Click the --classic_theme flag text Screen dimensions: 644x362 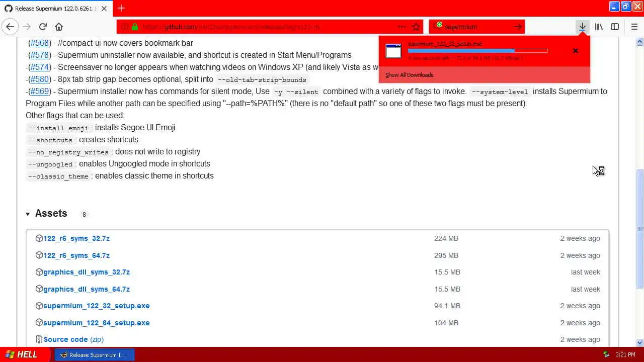58,176
